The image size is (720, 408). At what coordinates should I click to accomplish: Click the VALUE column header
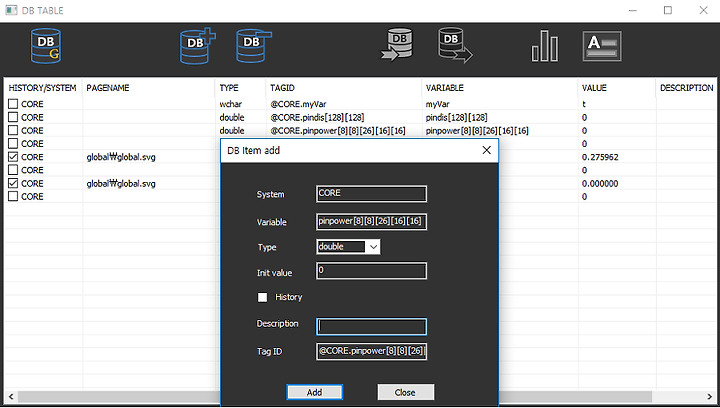(x=617, y=88)
